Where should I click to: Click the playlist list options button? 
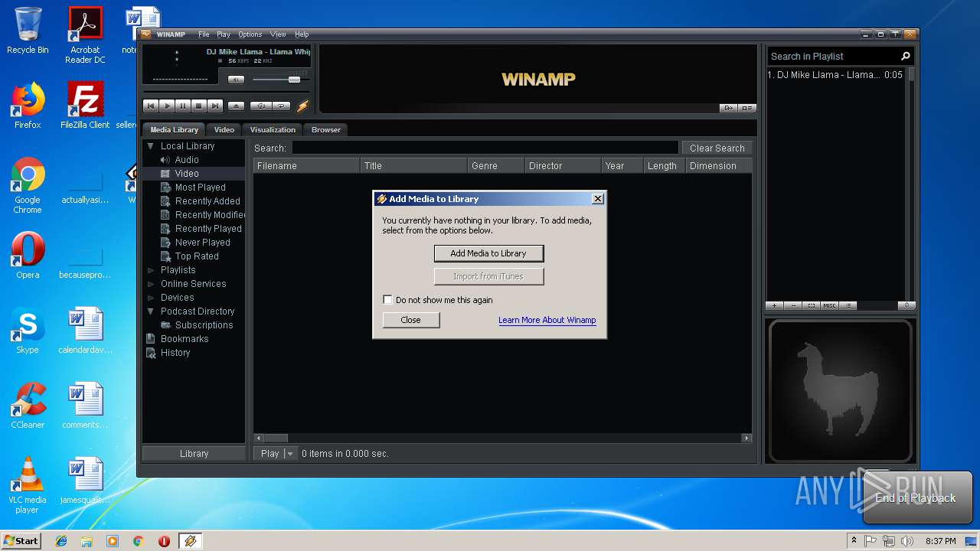[x=848, y=305]
